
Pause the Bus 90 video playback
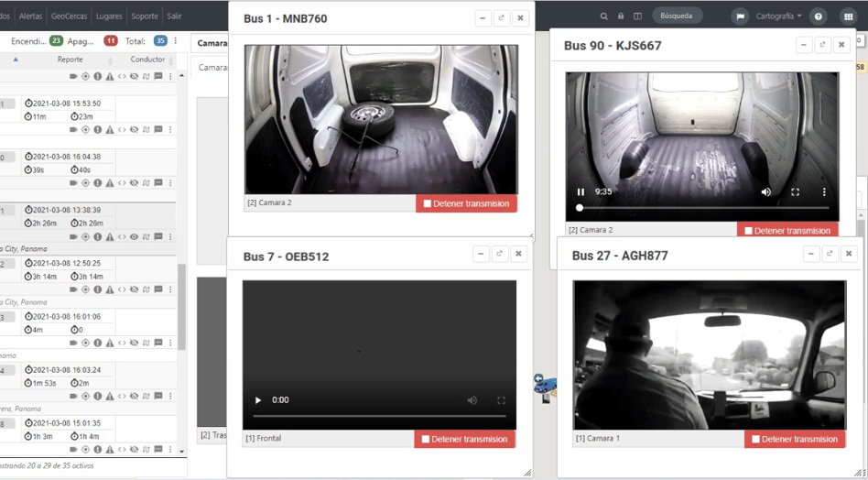coord(580,192)
